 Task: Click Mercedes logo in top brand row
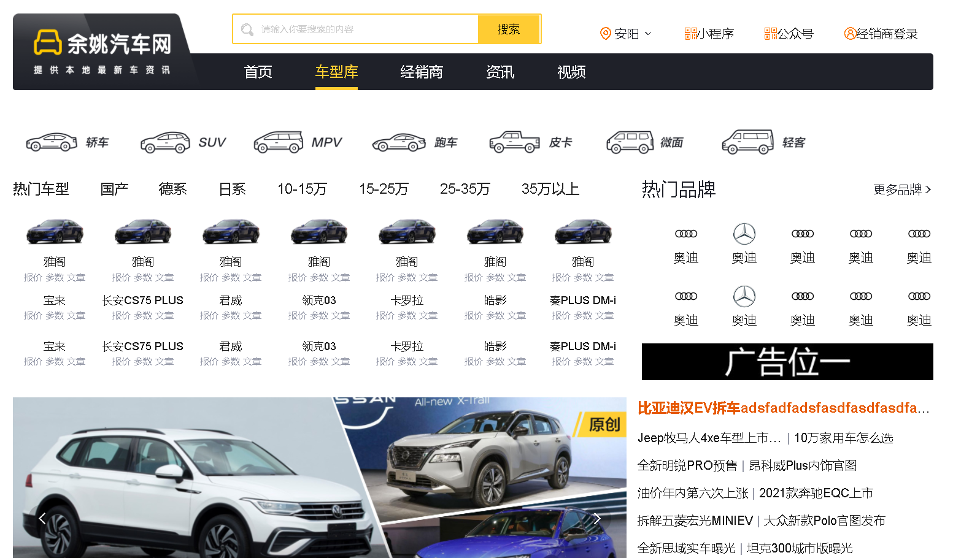(x=744, y=234)
